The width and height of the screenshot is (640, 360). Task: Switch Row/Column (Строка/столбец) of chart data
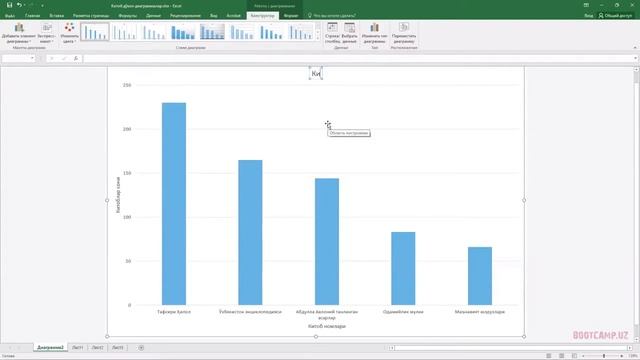[x=332, y=33]
